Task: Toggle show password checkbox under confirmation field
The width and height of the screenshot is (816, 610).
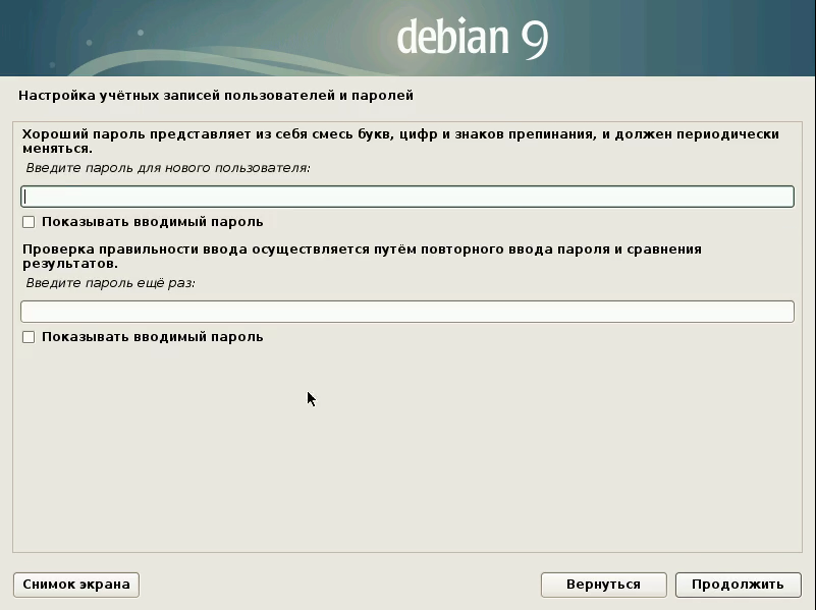Action: 29,337
